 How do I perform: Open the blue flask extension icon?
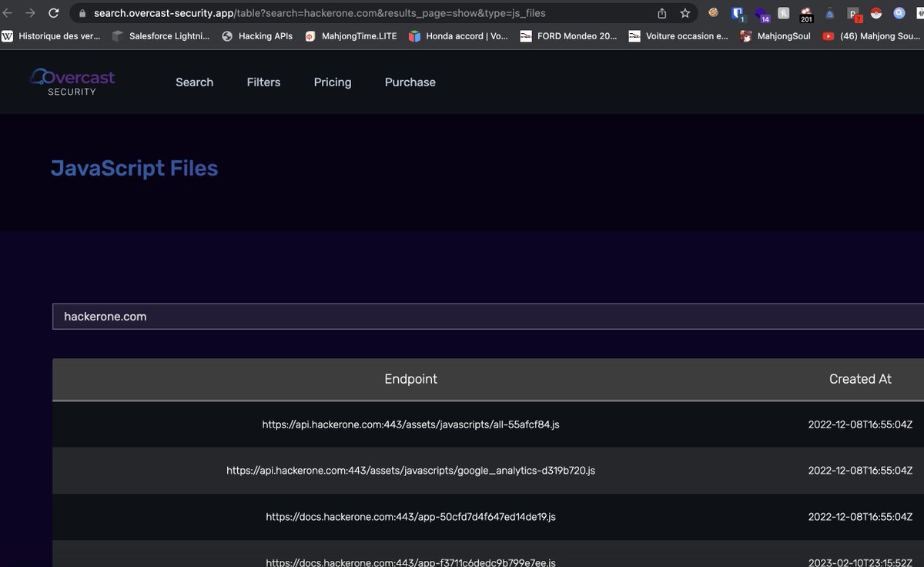(830, 13)
